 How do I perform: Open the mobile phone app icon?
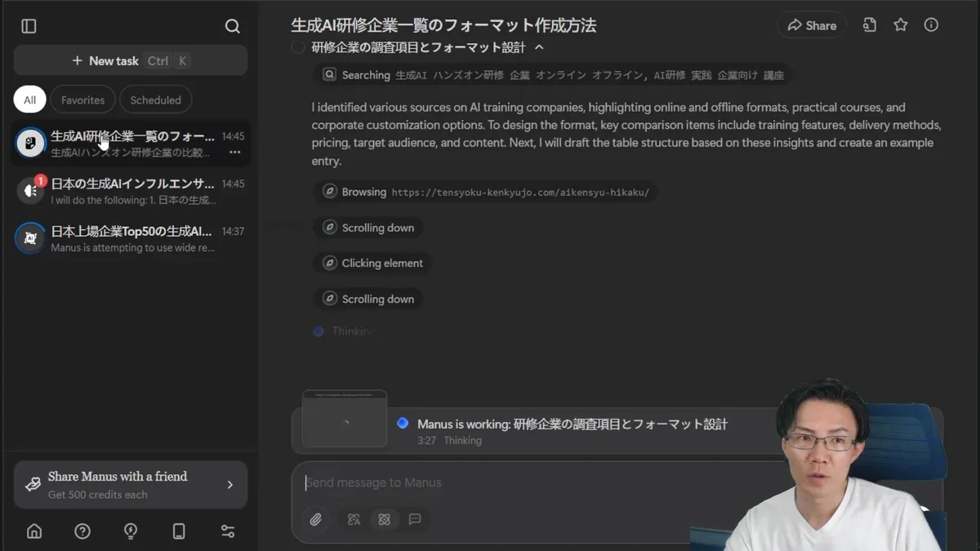(x=179, y=531)
